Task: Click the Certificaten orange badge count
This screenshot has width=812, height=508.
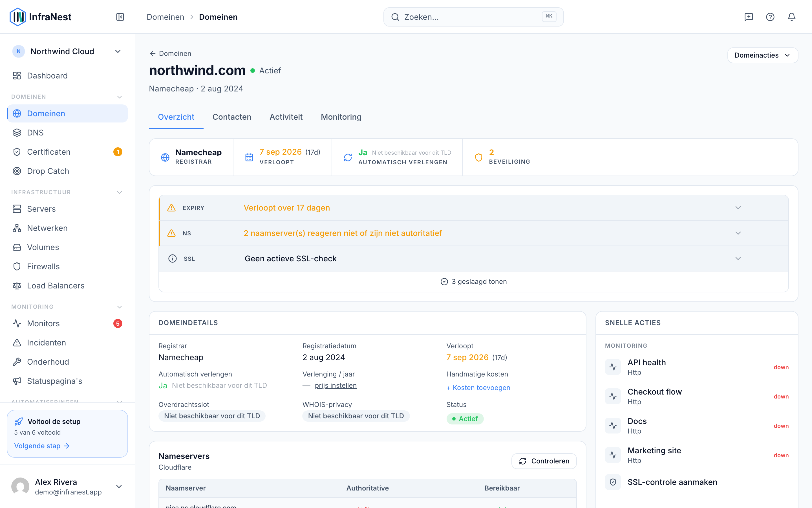Action: (118, 152)
